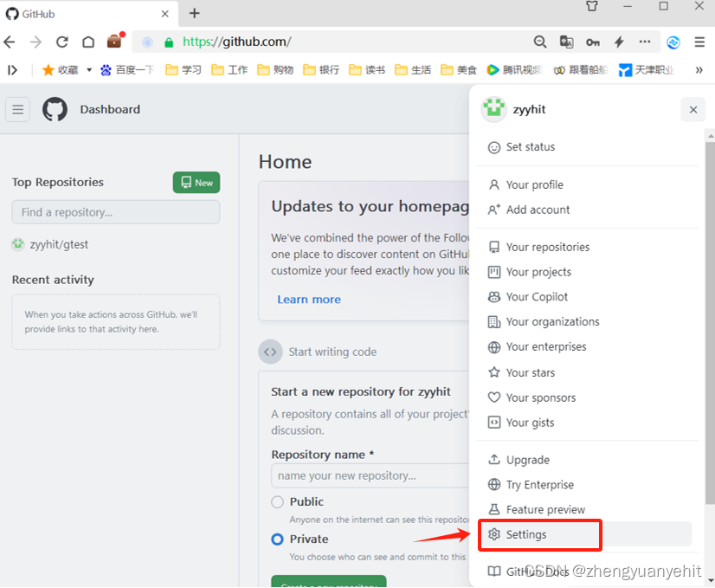Select the Upgrade menu entry
715x588 pixels.
(x=589, y=460)
